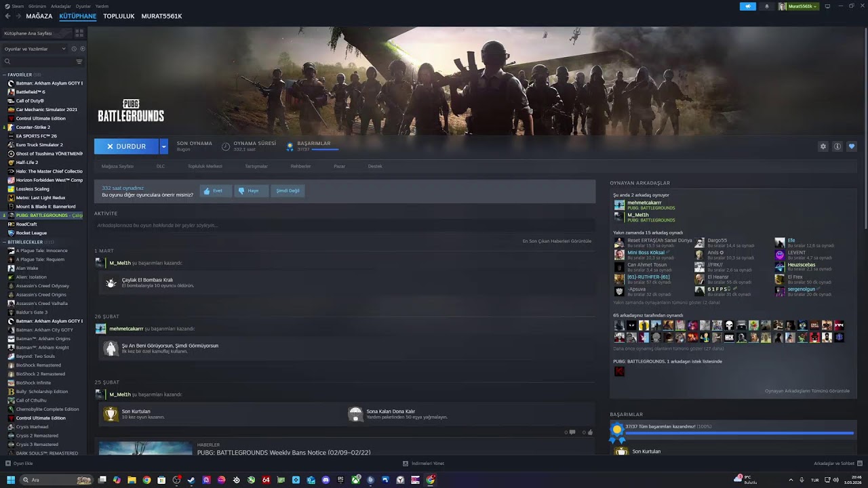
Task: Select Rocket League in the library list
Action: pyautogui.click(x=31, y=233)
